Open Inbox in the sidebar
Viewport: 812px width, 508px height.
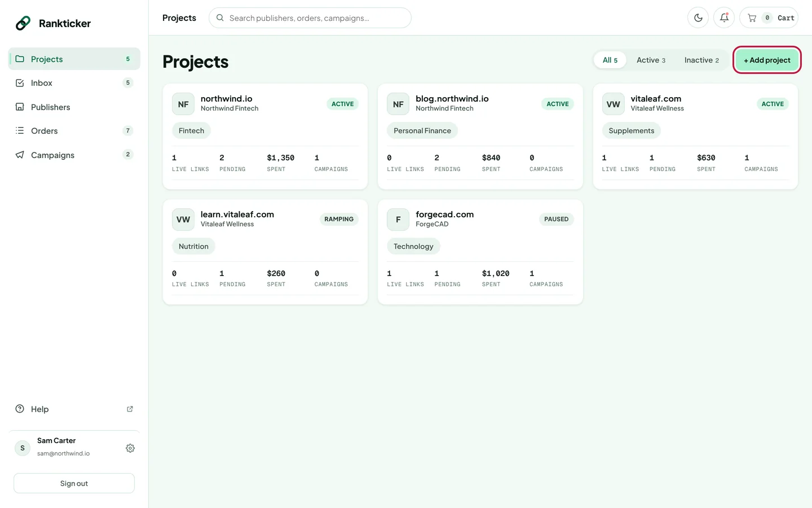[74, 83]
